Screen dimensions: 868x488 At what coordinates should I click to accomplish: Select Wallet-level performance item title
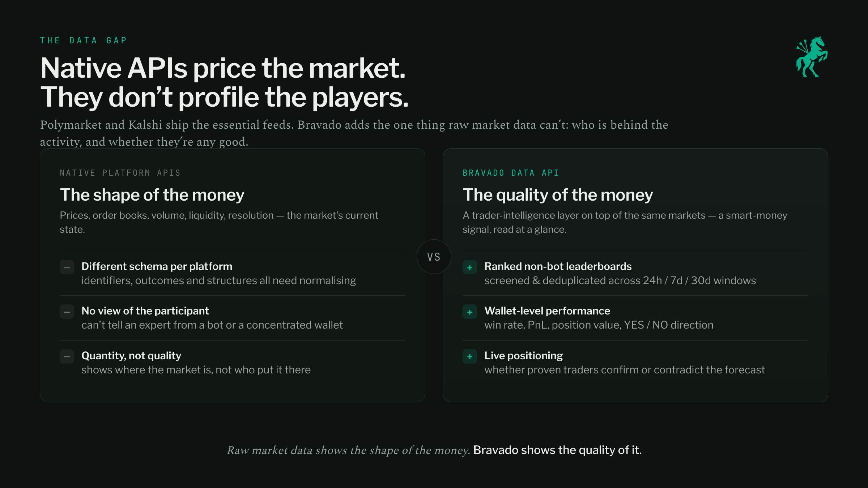(x=547, y=311)
